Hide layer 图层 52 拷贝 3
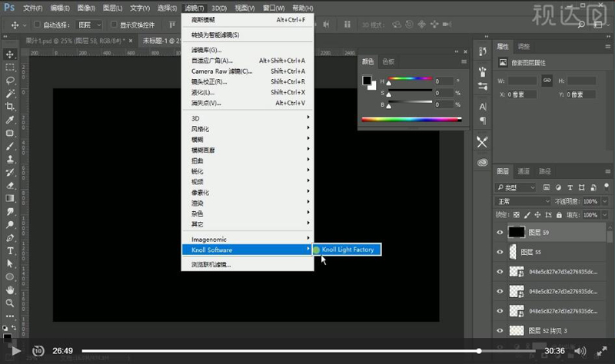 click(x=500, y=330)
